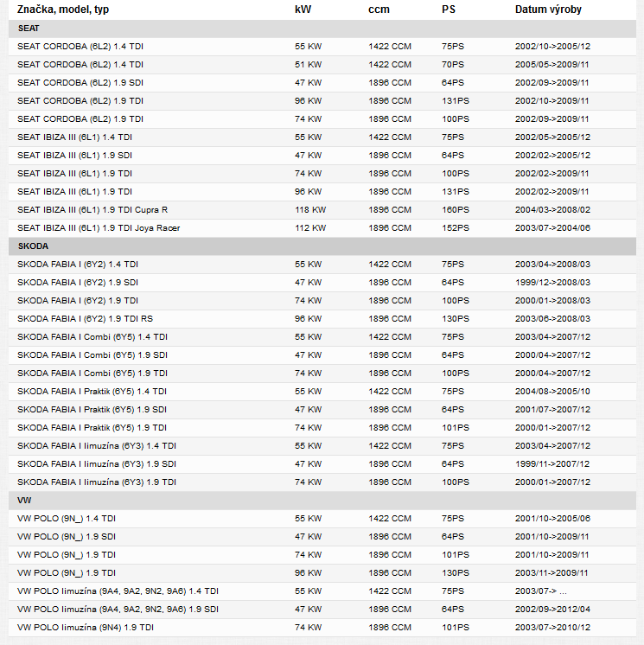Image resolution: width=644 pixels, height=645 pixels.
Task: Click the '118 KW' power value
Action: [x=310, y=210]
